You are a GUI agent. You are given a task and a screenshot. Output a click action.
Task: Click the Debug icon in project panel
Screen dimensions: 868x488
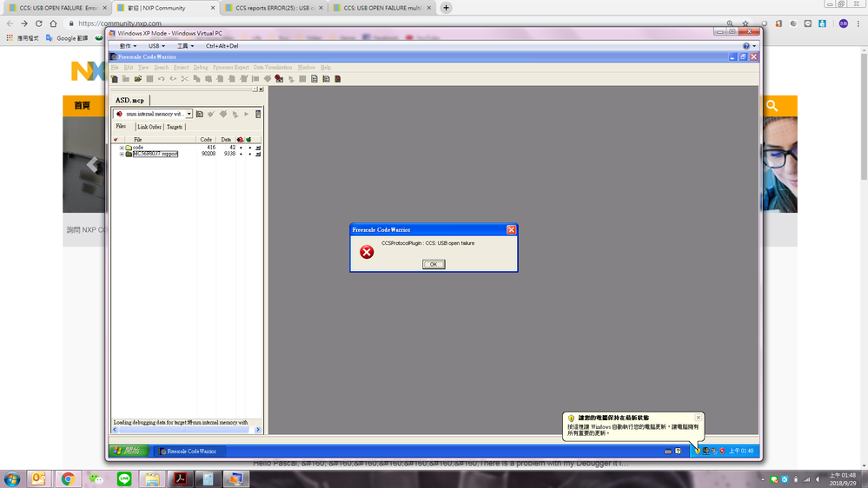235,114
